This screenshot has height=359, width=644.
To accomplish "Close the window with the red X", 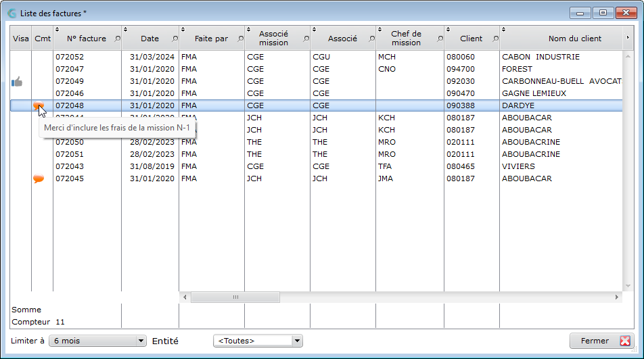I will point(626,13).
